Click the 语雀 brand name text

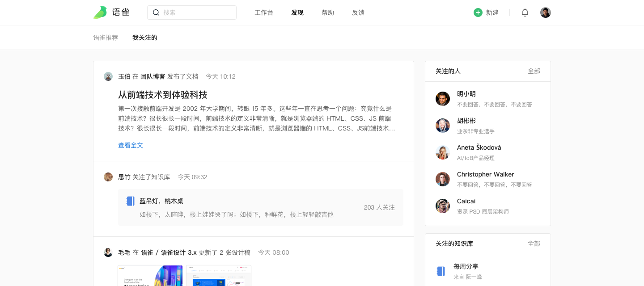click(121, 13)
